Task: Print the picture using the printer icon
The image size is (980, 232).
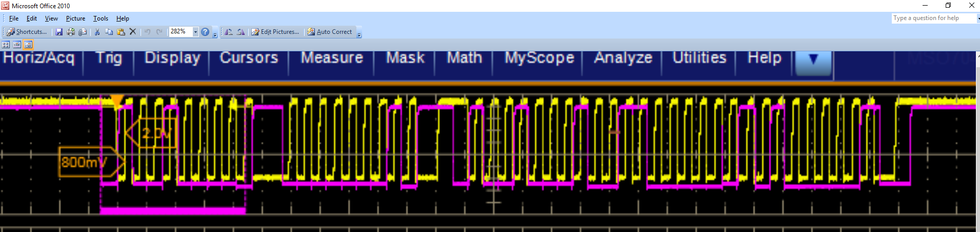Action: (71, 32)
